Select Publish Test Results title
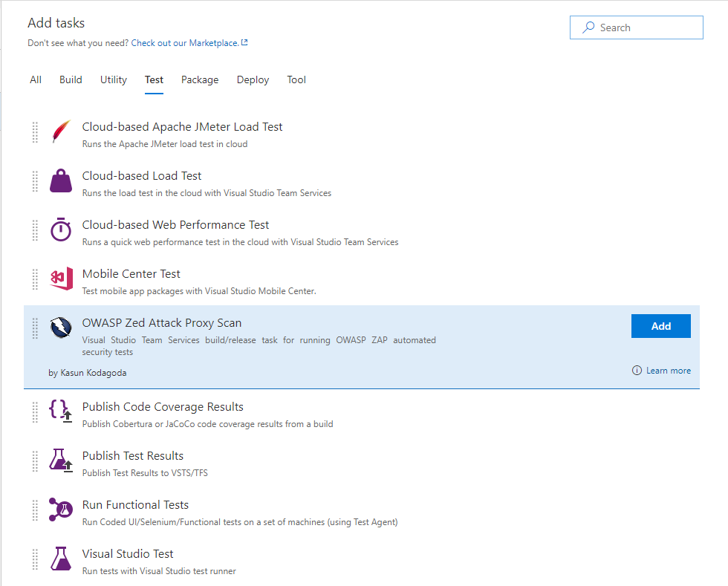The width and height of the screenshot is (728, 586). pos(133,456)
